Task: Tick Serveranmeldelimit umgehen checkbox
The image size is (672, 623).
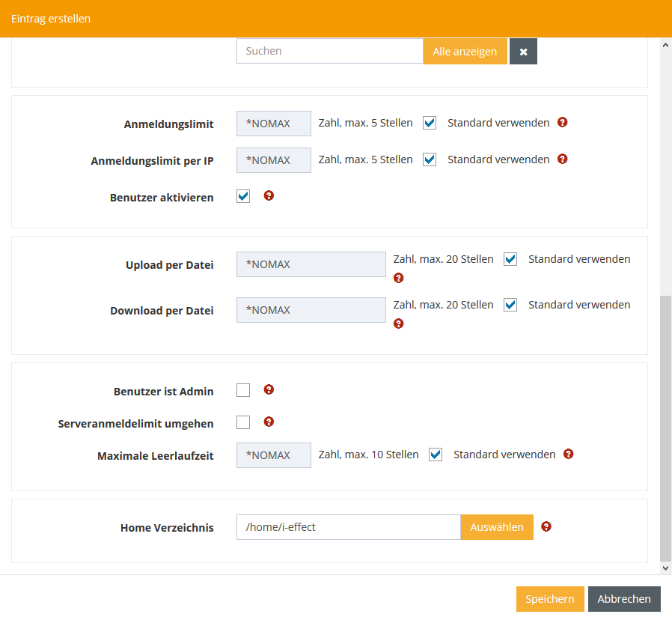Action: tap(243, 422)
